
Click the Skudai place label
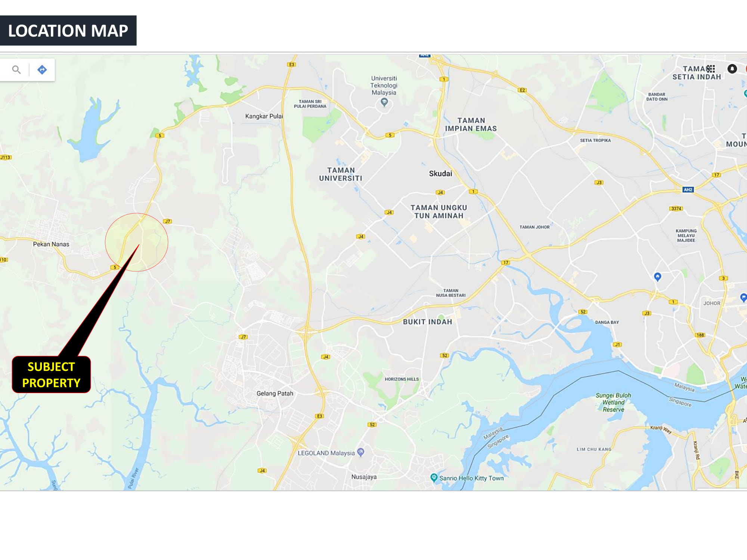[x=440, y=174]
